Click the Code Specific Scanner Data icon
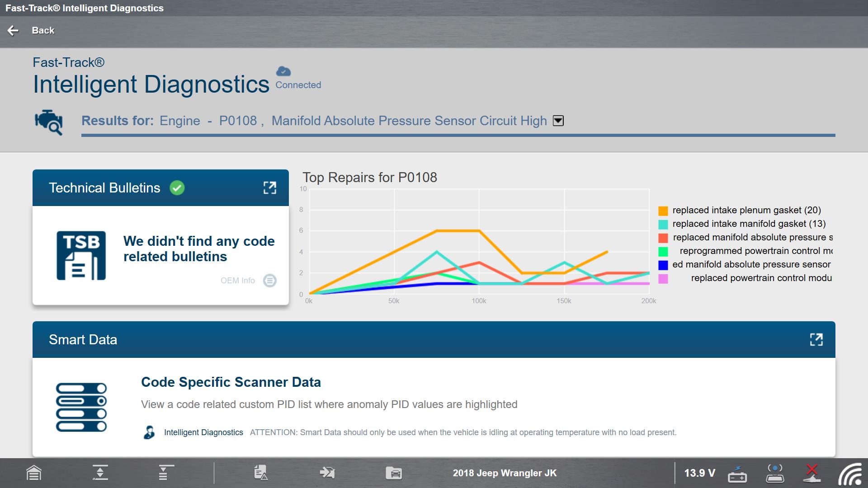 tap(81, 407)
